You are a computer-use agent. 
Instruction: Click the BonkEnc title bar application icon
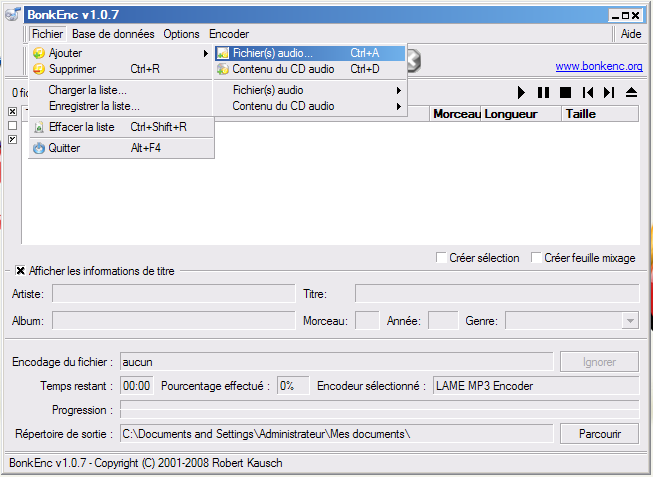[12, 15]
